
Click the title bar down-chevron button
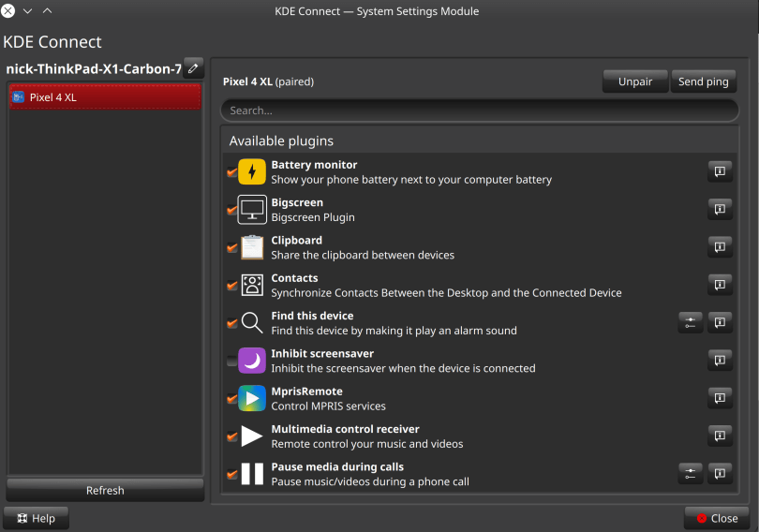[x=27, y=10]
